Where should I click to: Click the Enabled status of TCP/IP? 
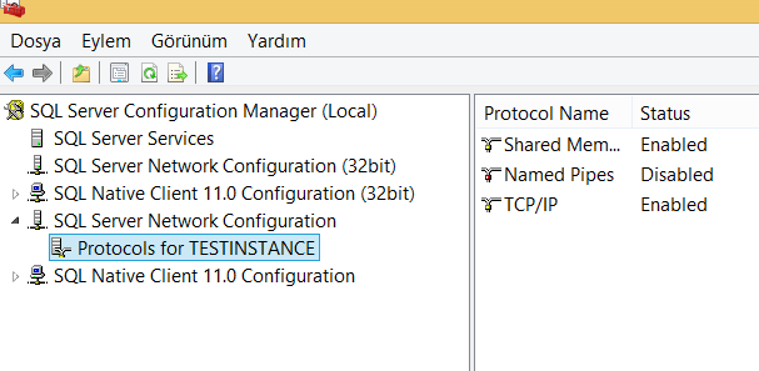(674, 205)
